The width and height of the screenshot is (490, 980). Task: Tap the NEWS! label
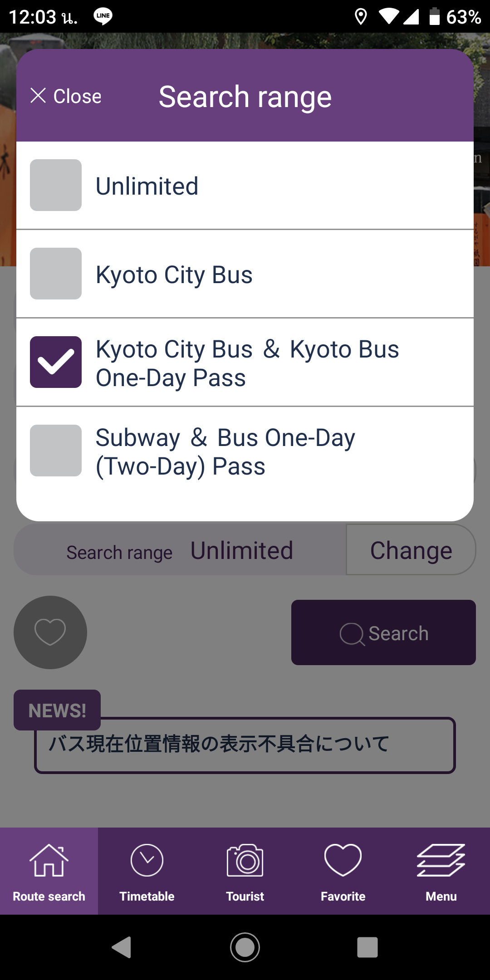(57, 710)
